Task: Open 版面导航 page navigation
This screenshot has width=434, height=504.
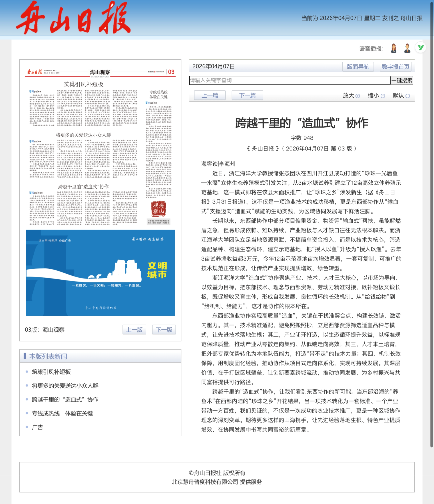Action: click(358, 67)
